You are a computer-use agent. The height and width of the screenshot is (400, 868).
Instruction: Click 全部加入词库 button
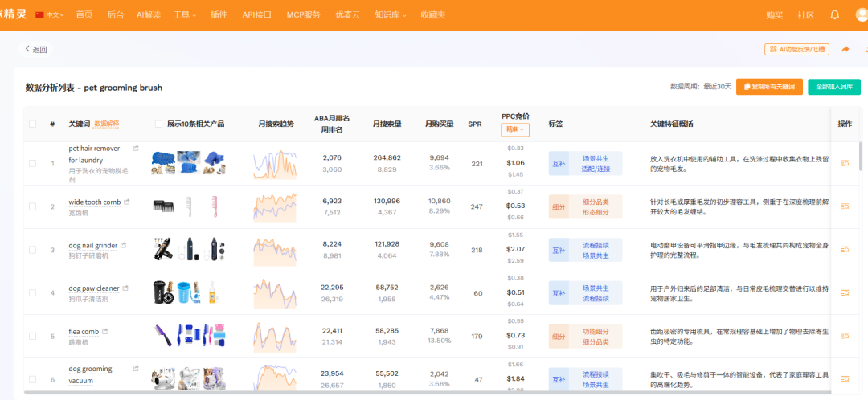pyautogui.click(x=834, y=87)
